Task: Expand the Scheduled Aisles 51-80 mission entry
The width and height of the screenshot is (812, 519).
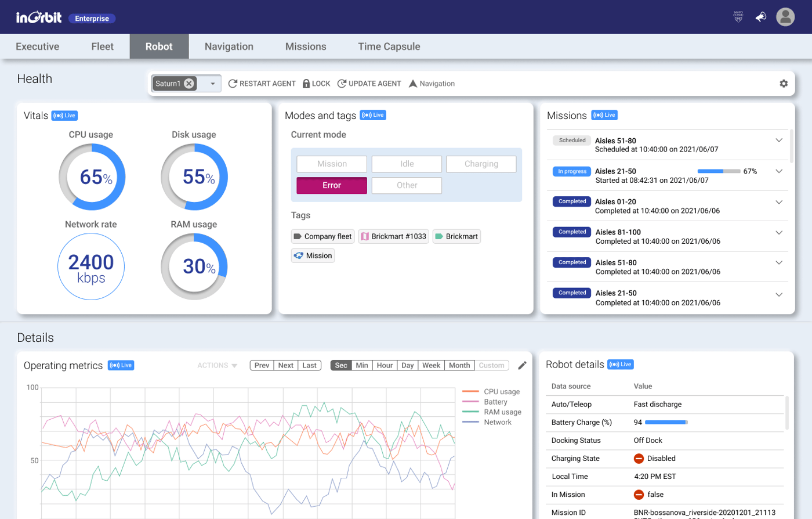Action: point(779,140)
